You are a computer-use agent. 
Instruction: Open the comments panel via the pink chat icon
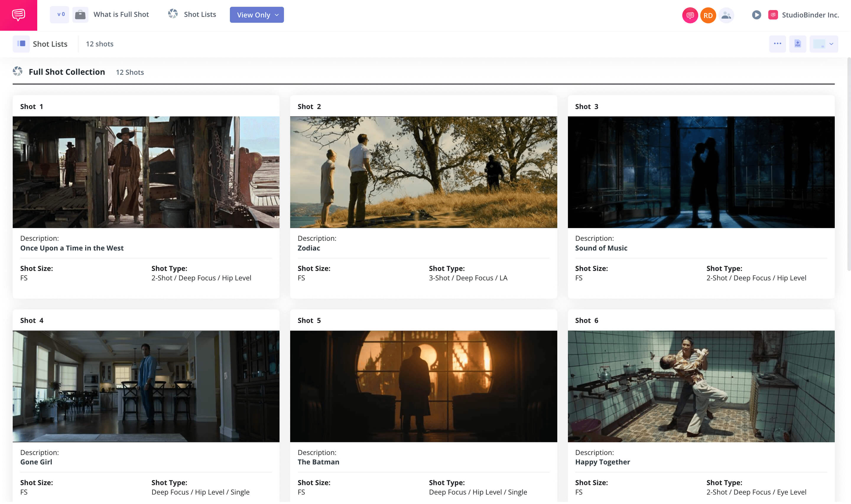[x=689, y=15]
